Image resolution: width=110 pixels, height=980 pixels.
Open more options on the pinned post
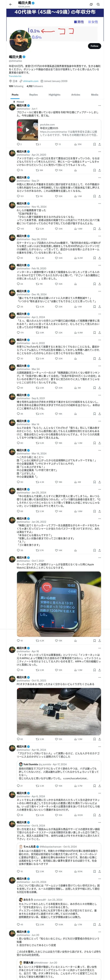[99, 105]
